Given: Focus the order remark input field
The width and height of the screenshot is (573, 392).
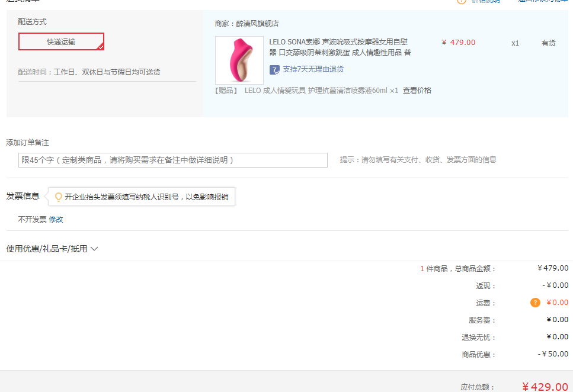Looking at the screenshot, I should tap(173, 160).
